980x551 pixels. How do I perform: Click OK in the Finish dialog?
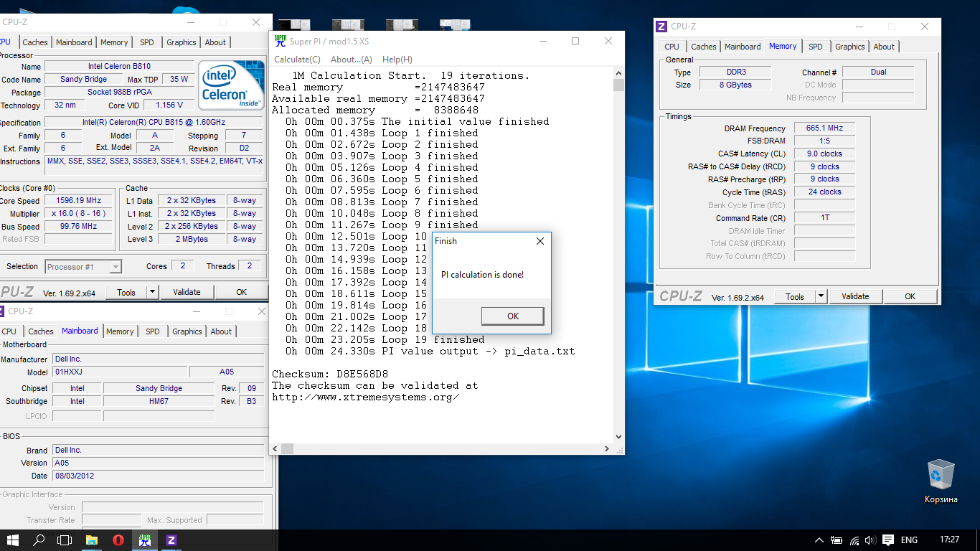[x=512, y=316]
